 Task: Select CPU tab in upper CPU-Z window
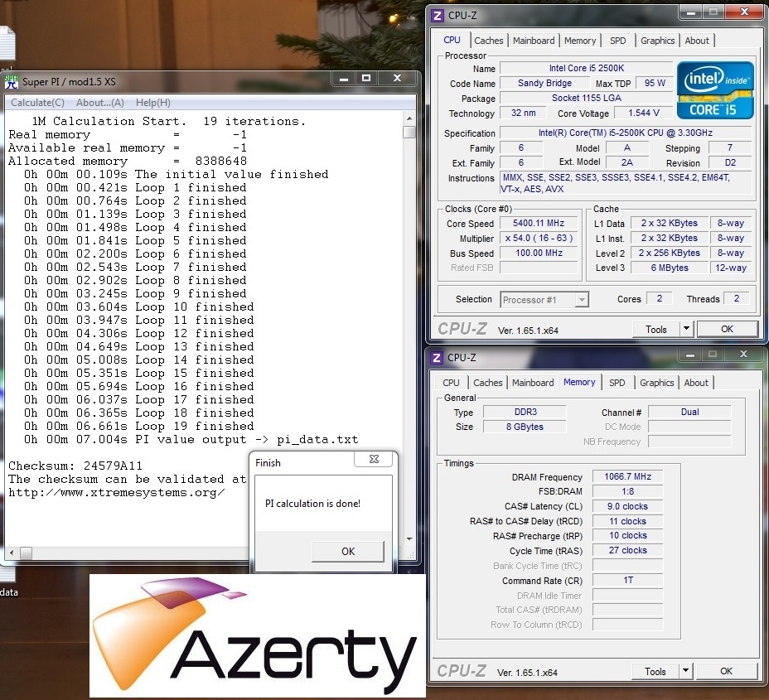click(451, 41)
